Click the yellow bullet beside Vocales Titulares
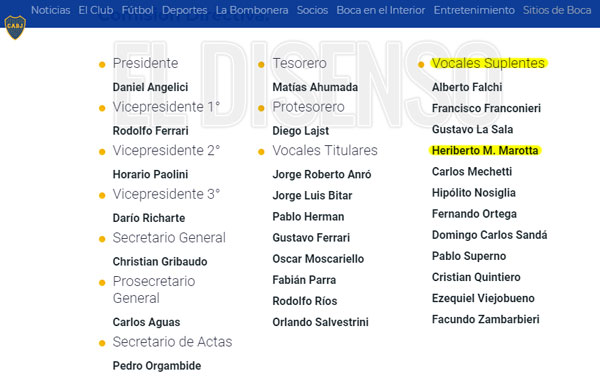The image size is (600, 382). [261, 152]
